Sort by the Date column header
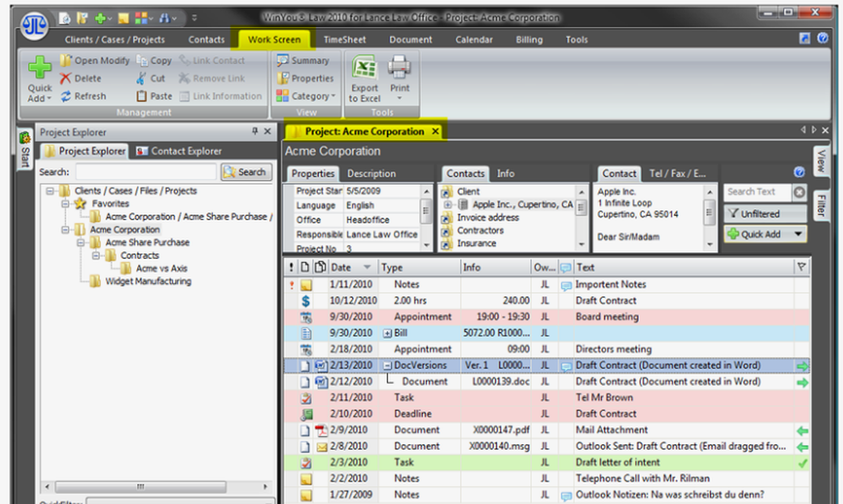The height and width of the screenshot is (504, 843). pyautogui.click(x=351, y=267)
